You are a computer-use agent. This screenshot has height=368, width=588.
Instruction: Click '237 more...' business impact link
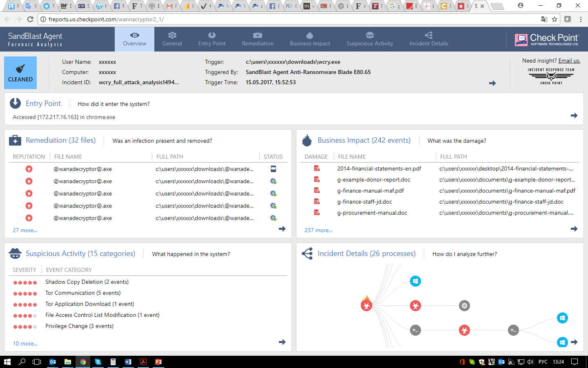coord(318,230)
